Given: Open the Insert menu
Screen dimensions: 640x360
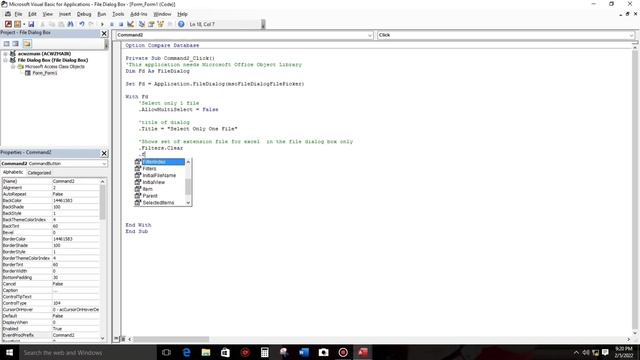Looking at the screenshot, I should pos(65,14).
